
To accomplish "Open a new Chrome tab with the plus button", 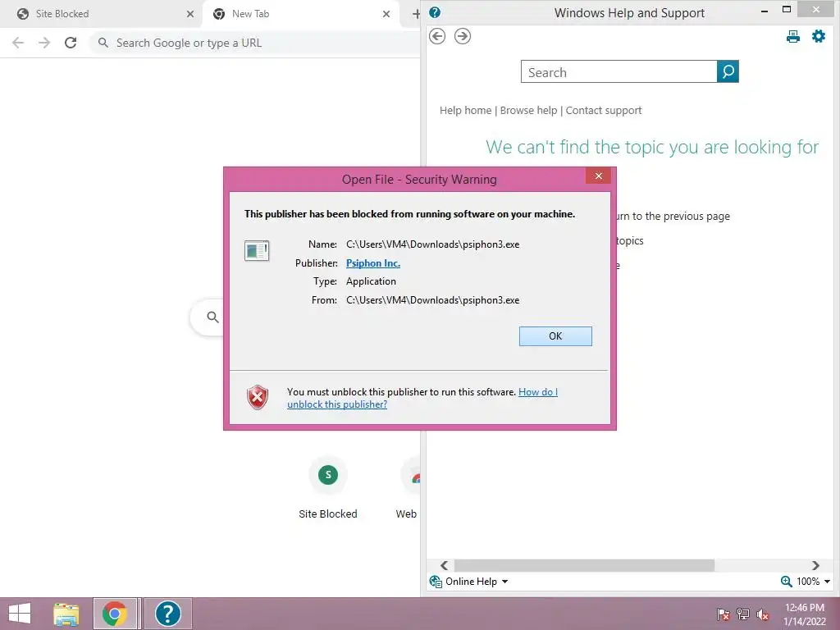I will tap(416, 14).
